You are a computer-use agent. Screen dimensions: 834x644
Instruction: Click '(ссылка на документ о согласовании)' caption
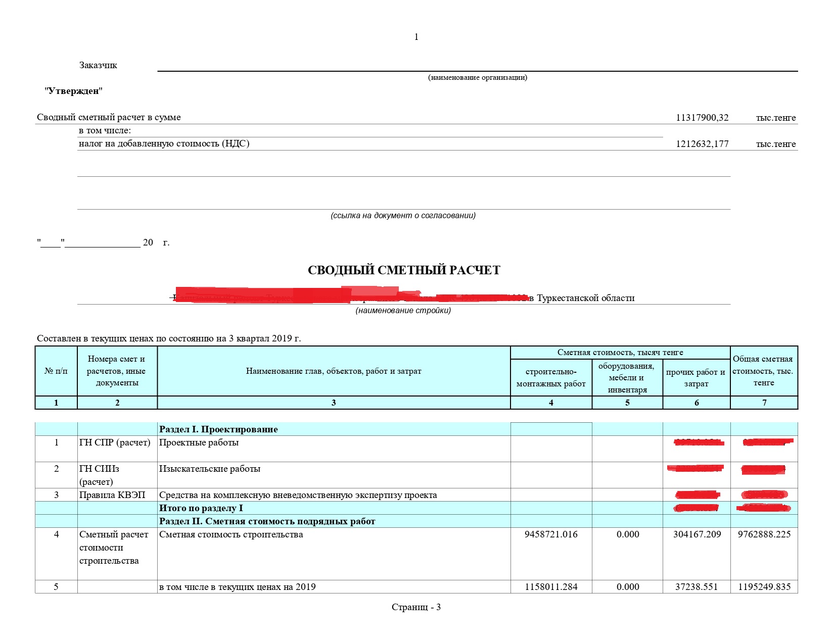403,216
